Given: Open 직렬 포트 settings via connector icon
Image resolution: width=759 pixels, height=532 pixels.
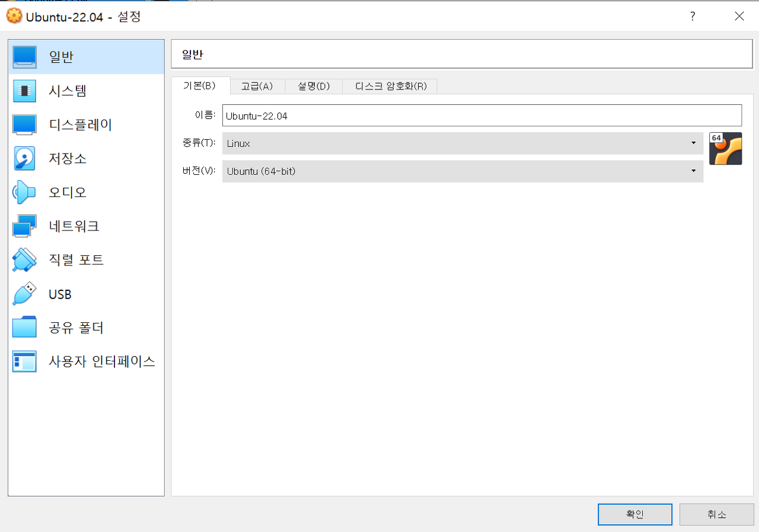Looking at the screenshot, I should pos(24,259).
